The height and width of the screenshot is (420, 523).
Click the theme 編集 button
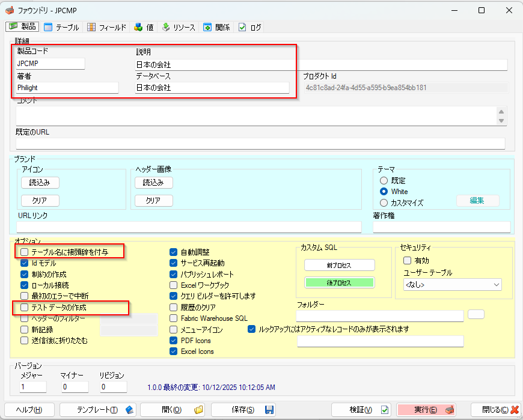pos(477,200)
